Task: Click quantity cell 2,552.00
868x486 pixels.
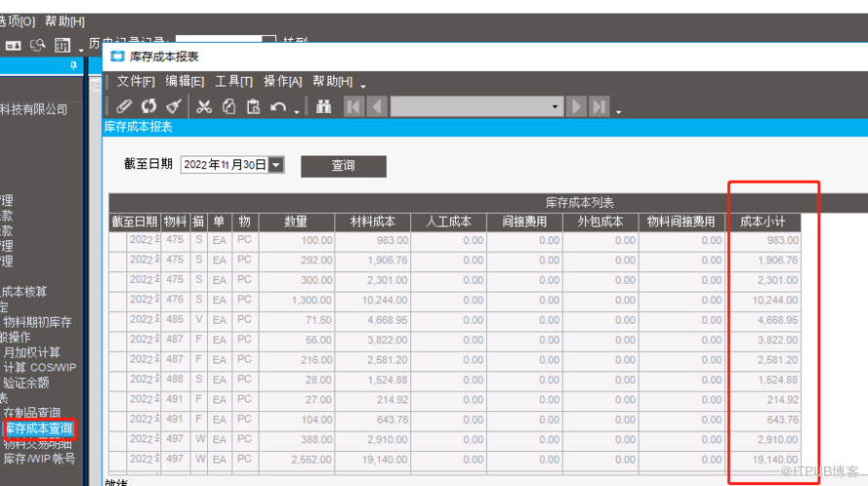Action: [x=296, y=460]
